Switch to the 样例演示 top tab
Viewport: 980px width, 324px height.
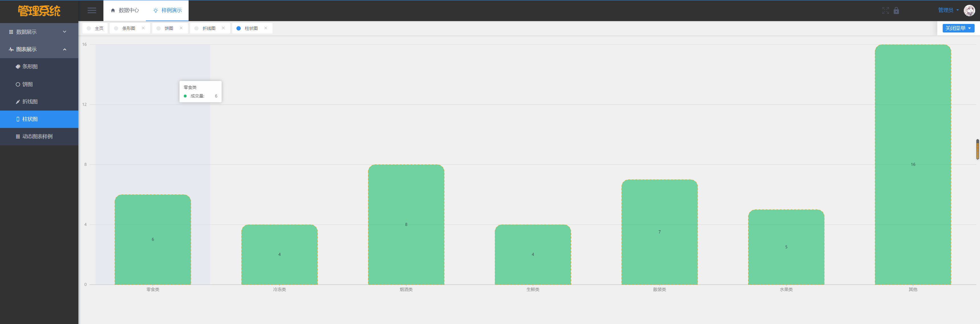click(x=168, y=10)
